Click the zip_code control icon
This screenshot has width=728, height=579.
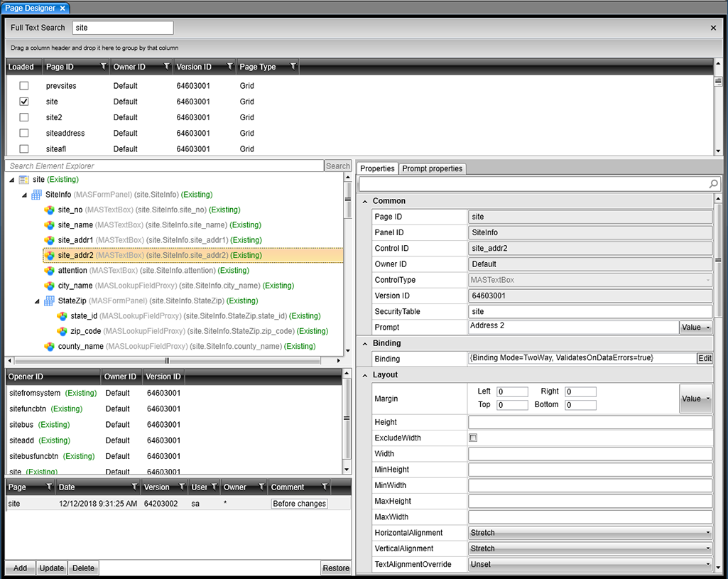point(62,332)
